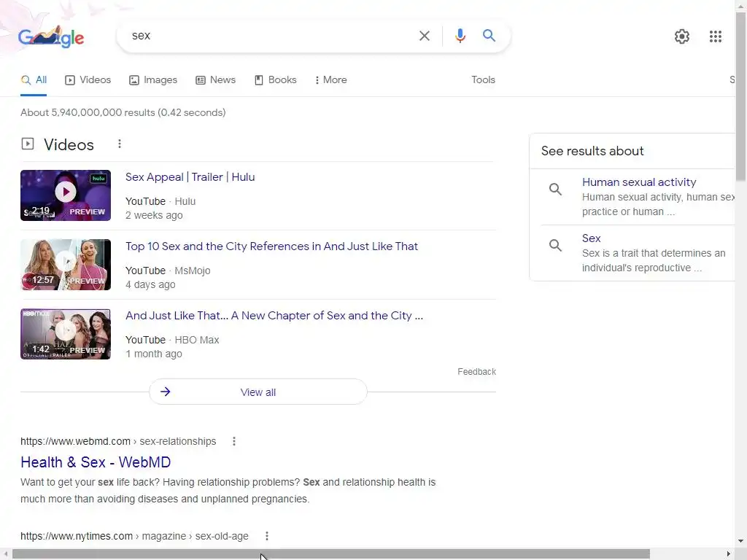Viewport: 747px width, 560px height.
Task: Play the 12:57 MsMojo video thumbnail
Action: [x=66, y=265]
